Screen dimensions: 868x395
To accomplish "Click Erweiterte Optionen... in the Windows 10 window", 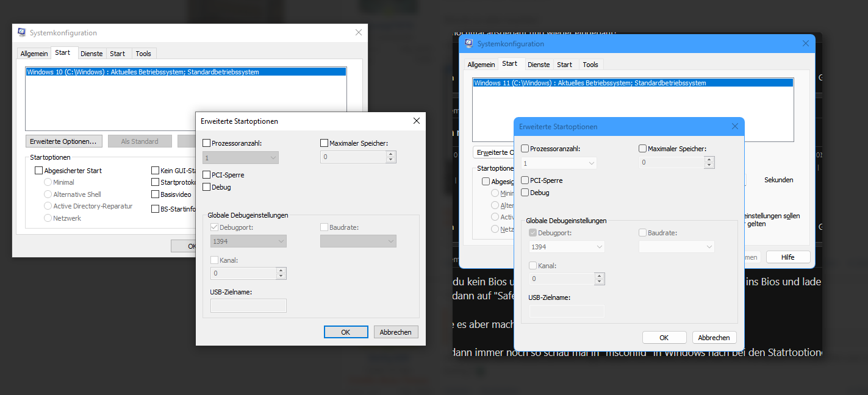I will click(63, 141).
